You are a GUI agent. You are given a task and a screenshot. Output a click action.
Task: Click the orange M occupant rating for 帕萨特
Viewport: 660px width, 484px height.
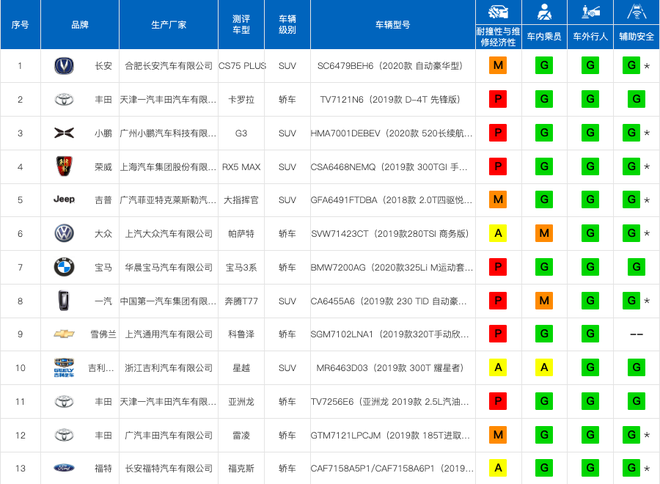click(544, 233)
